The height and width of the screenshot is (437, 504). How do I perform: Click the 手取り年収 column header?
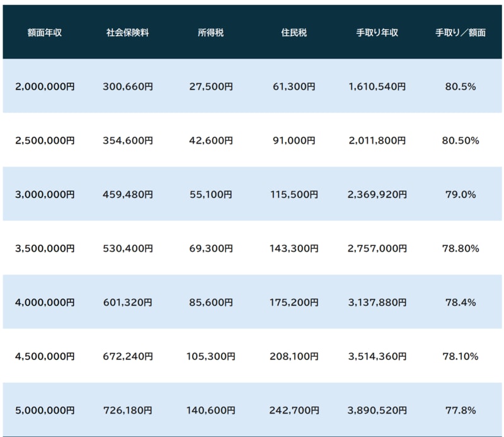click(x=377, y=32)
